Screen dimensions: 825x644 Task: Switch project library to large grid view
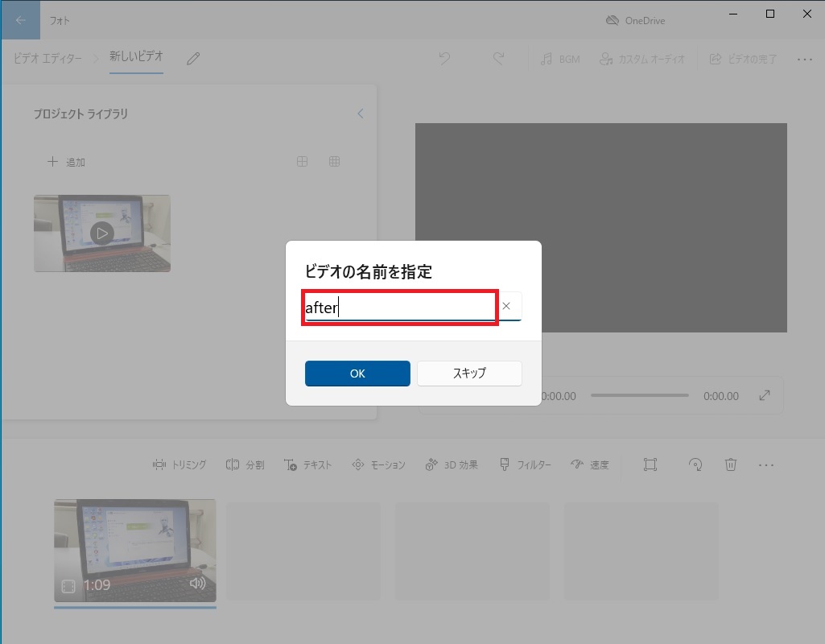tap(302, 161)
